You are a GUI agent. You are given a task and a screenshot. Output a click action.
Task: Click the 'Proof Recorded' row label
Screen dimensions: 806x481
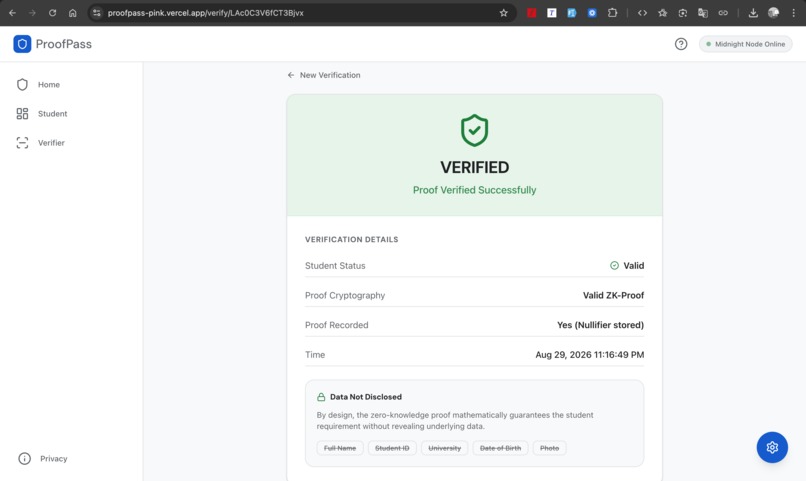click(x=337, y=325)
